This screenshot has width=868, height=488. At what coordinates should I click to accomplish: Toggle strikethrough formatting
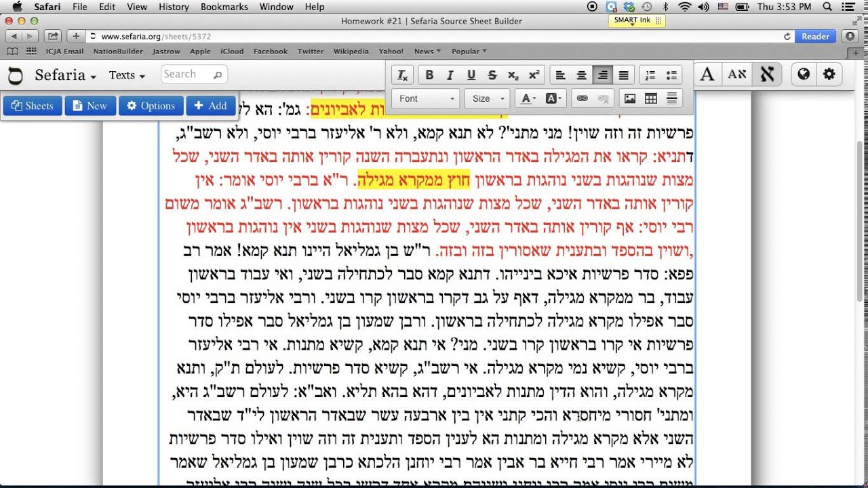tap(492, 75)
